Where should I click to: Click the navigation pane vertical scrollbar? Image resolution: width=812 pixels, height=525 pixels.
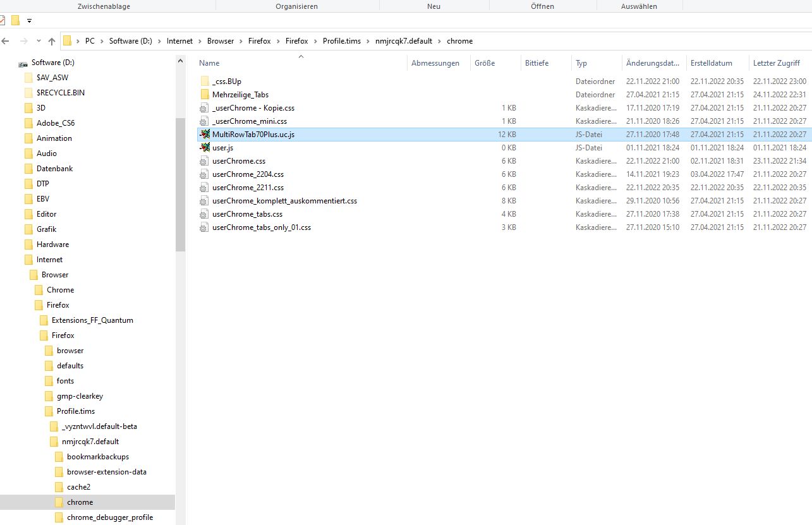pos(180,183)
